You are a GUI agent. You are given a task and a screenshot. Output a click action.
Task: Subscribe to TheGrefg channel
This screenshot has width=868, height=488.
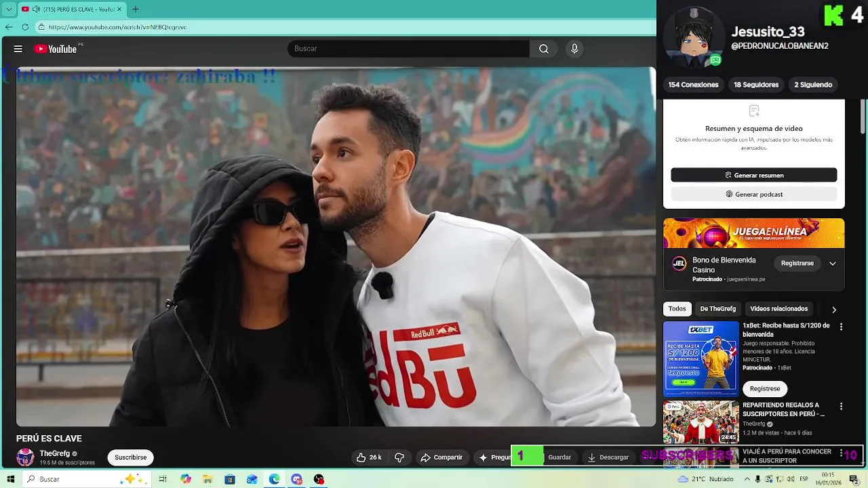(130, 457)
